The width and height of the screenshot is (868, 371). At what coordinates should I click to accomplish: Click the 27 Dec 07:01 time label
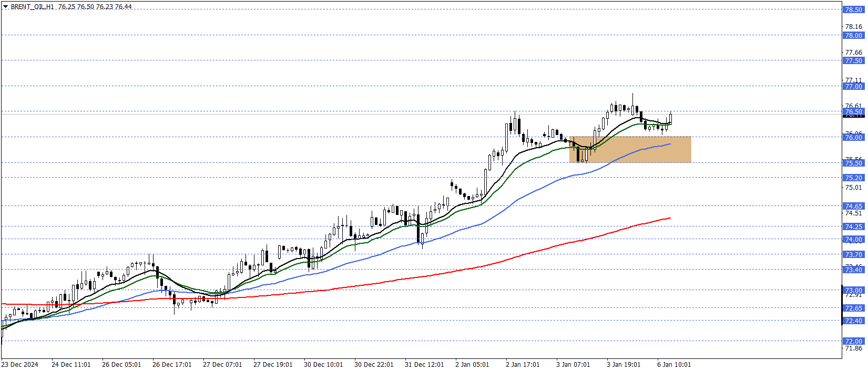tap(222, 364)
